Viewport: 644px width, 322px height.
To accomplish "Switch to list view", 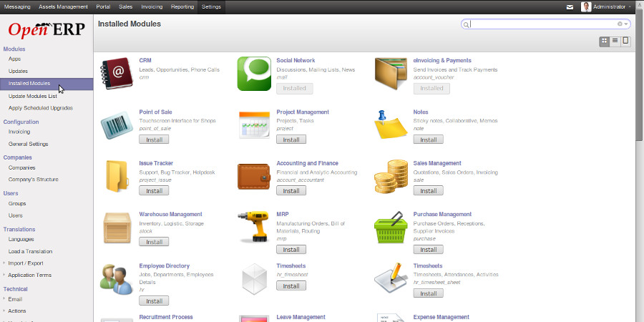I will point(615,41).
